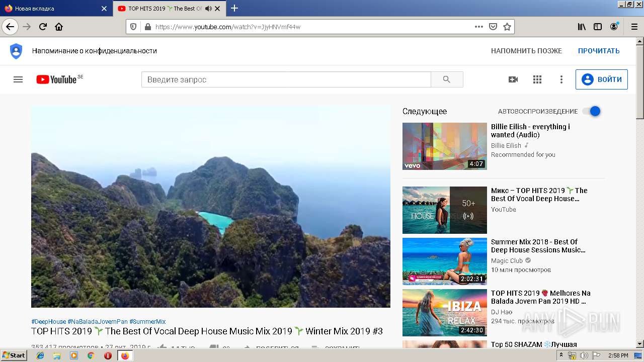Open IBIZA RELAX video thumbnail
Viewport: 644px width, 362px height.
(445, 313)
